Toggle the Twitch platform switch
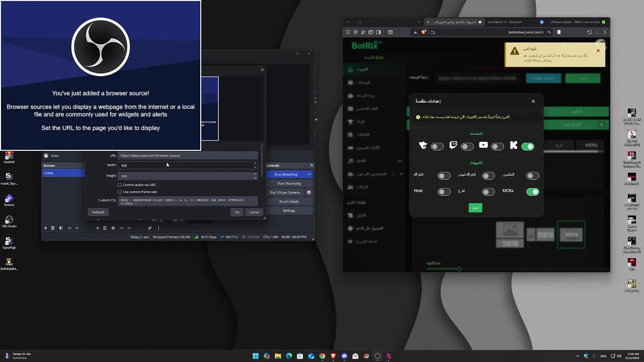The height and width of the screenshot is (362, 644). click(x=467, y=147)
